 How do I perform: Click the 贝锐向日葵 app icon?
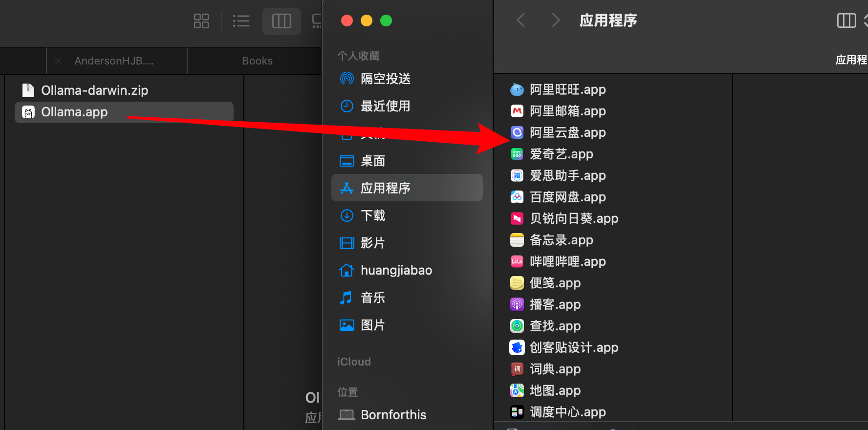[517, 218]
